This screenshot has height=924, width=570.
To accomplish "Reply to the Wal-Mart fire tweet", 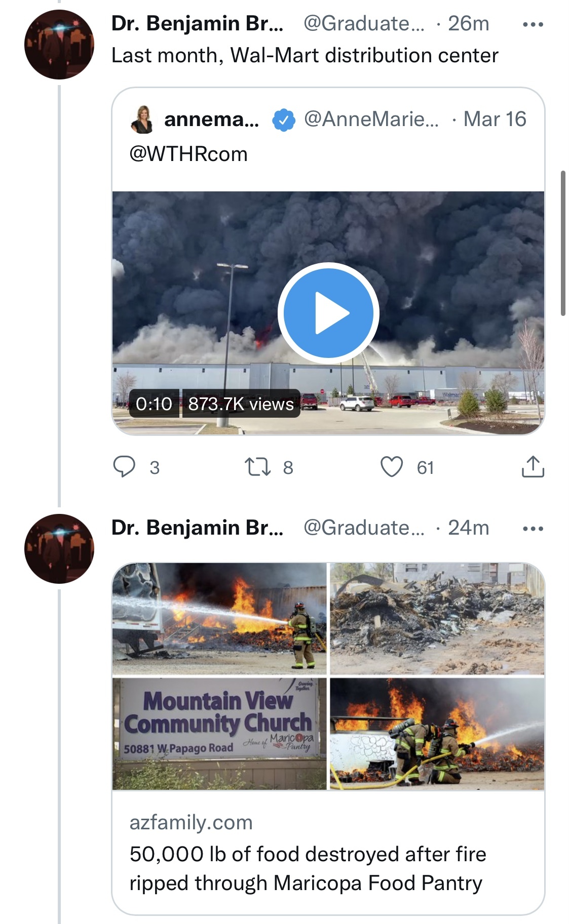I will click(x=124, y=467).
